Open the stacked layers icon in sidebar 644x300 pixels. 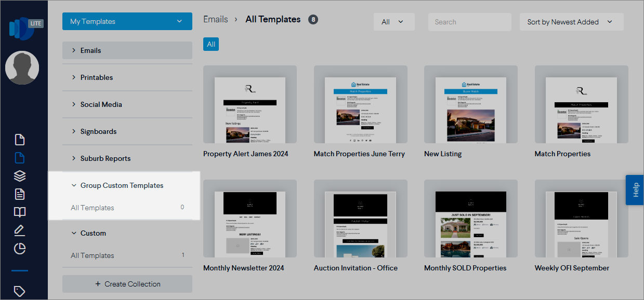click(20, 176)
